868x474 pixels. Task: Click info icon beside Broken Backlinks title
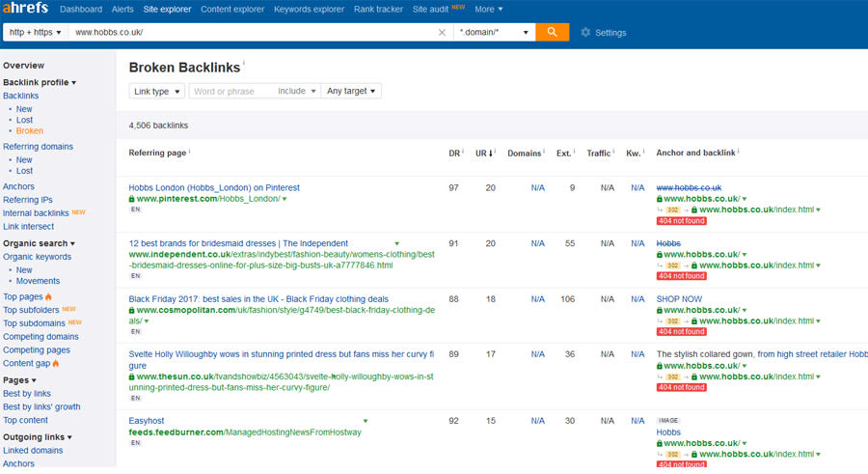[244, 62]
